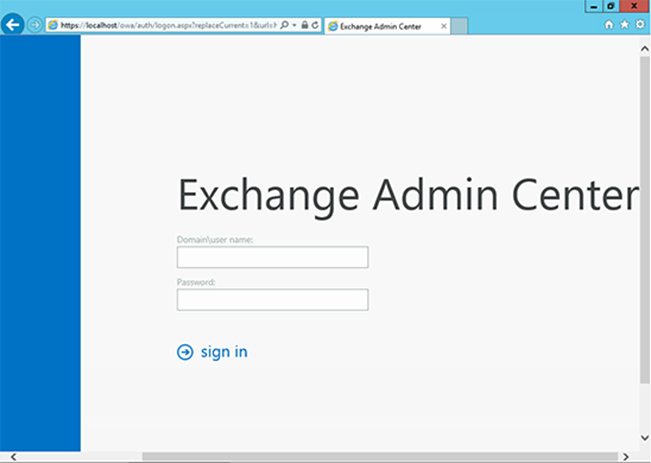Click the horizontal scrollbar left arrow

click(12, 456)
